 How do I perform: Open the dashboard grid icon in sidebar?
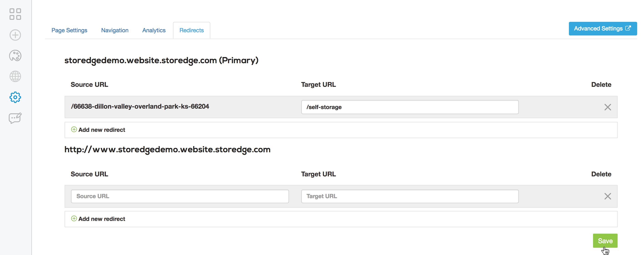(15, 14)
